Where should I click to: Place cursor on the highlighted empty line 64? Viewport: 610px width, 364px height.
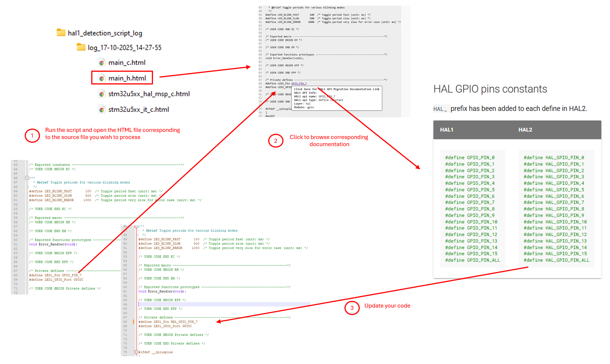click(224, 305)
